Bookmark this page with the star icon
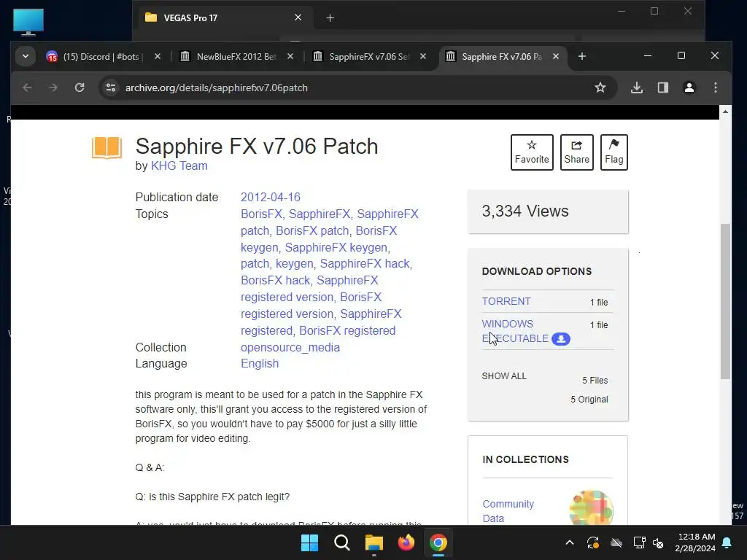747x560 pixels. click(600, 87)
